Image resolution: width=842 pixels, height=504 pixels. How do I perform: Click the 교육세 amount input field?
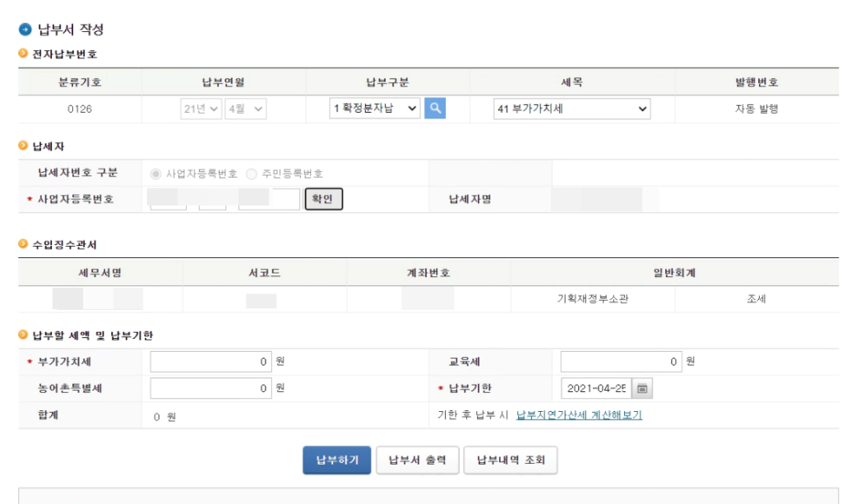(622, 362)
